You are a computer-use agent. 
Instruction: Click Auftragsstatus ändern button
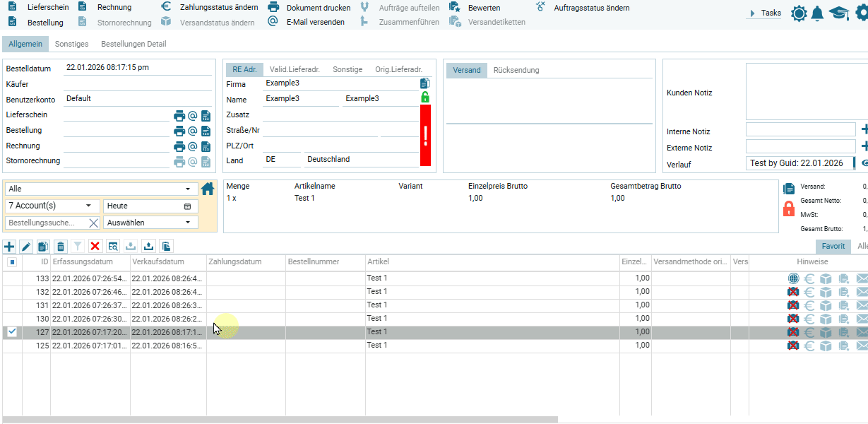coord(583,8)
